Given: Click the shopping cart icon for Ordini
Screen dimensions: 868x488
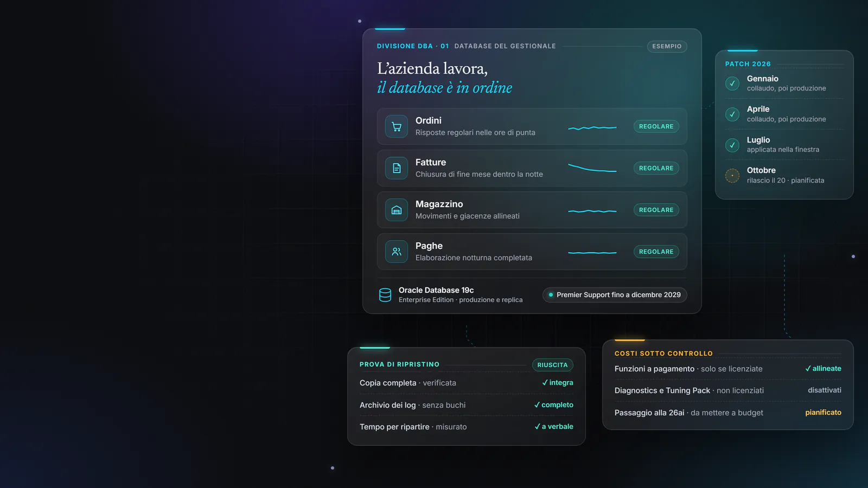Looking at the screenshot, I should [x=397, y=126].
